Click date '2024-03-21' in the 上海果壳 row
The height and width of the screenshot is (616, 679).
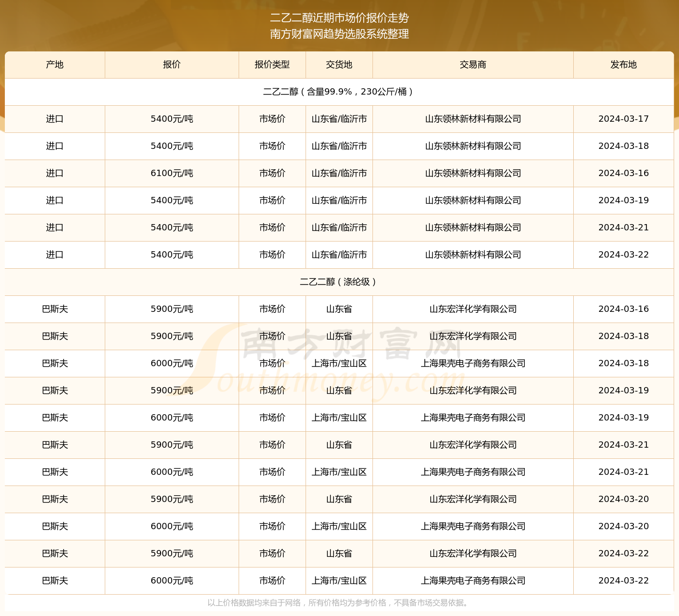[624, 472]
